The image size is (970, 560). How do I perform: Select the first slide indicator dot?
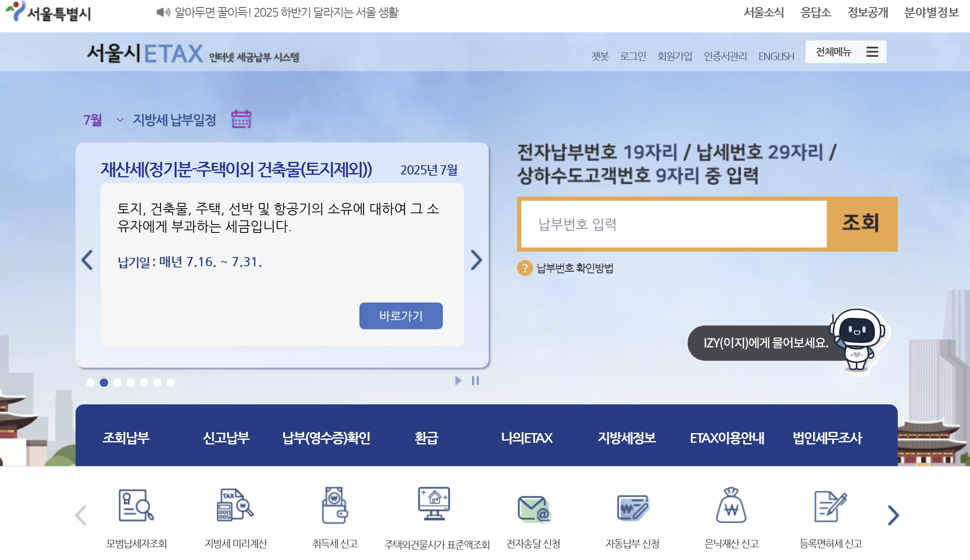90,383
